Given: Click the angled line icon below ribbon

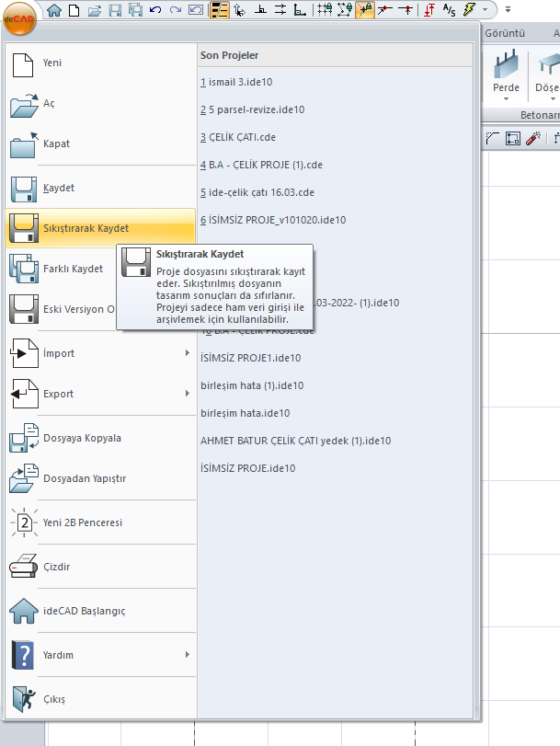Looking at the screenshot, I should click(x=492, y=139).
